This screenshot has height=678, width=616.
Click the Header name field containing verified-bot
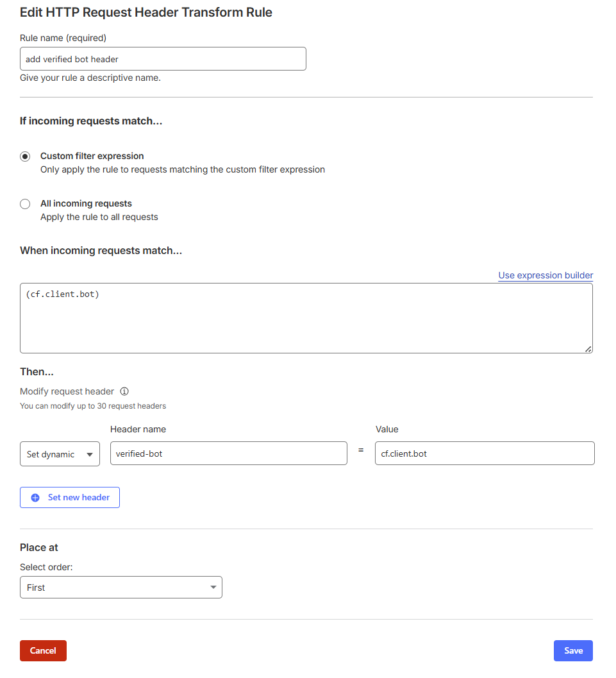[x=228, y=453]
